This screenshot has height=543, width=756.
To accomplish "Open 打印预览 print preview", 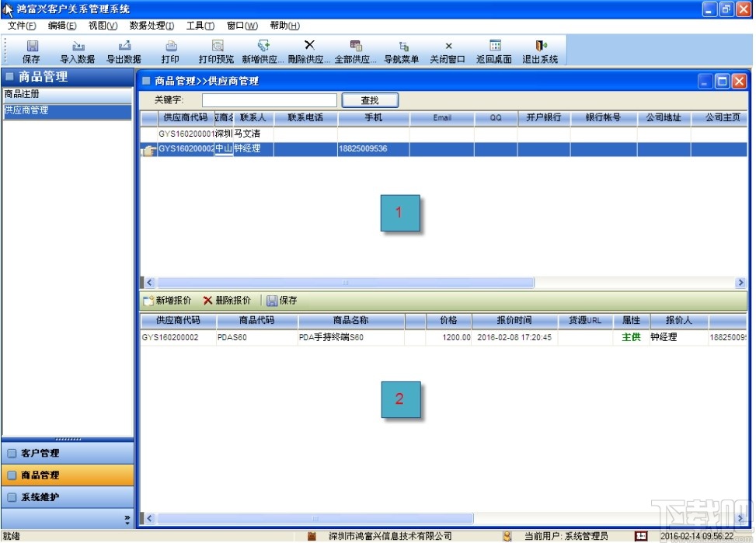I will coord(217,51).
